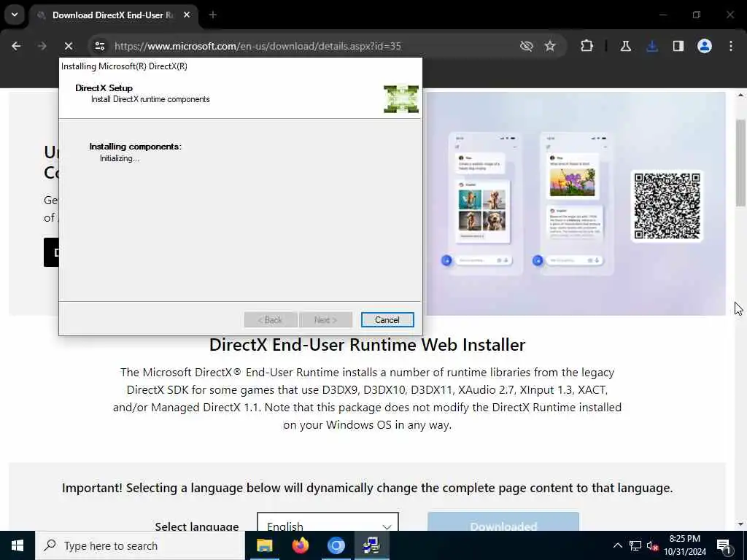Open site information icon in address bar
Viewport: 747px width, 560px height.
(99, 46)
